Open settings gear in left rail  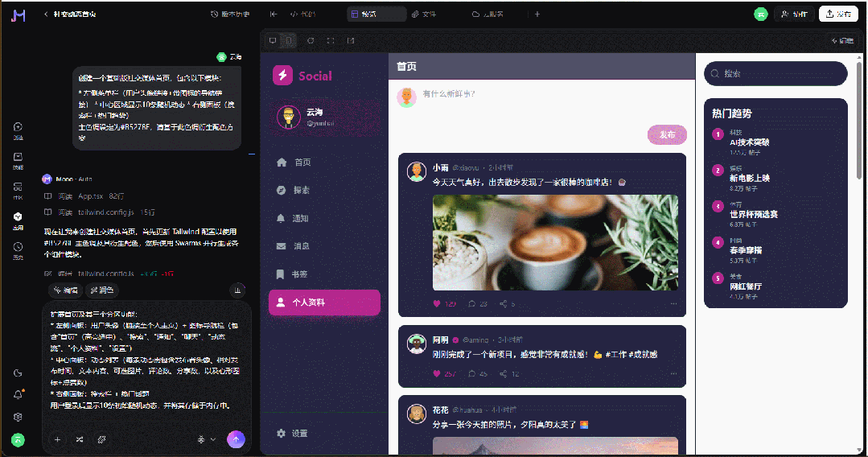pos(18,417)
